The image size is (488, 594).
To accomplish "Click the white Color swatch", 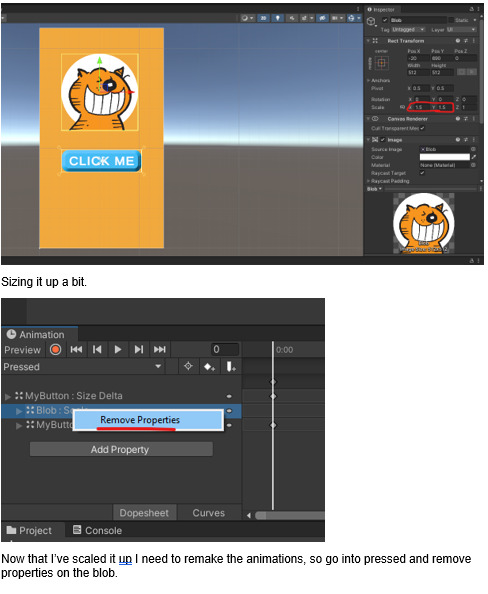I will [x=444, y=157].
